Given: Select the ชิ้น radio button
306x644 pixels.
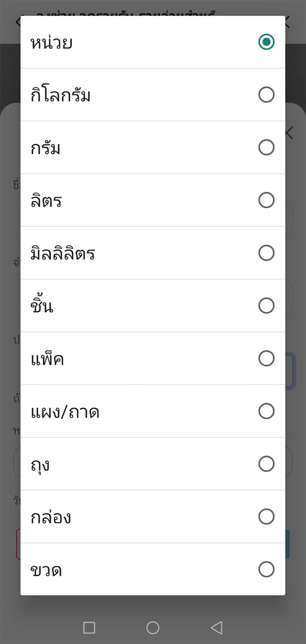Looking at the screenshot, I should click(x=266, y=305).
